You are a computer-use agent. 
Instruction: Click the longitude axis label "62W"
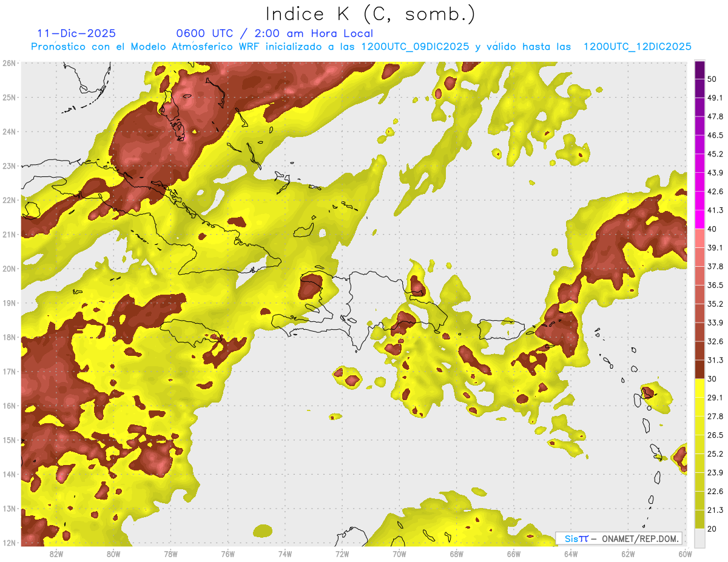(629, 554)
